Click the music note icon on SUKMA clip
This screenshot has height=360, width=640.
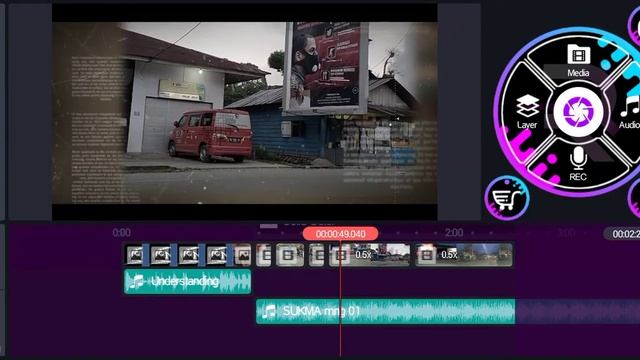(269, 311)
